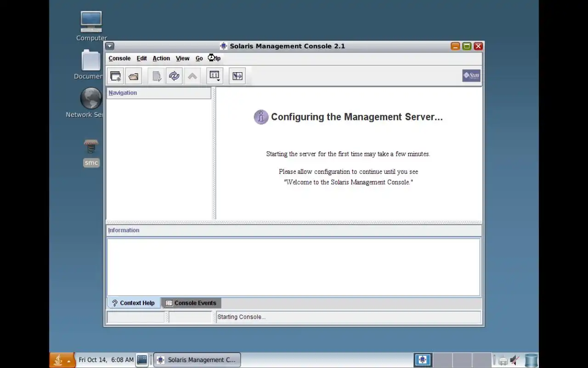Click the Computer desktop icon
Viewport: 588px width, 368px height.
click(91, 22)
